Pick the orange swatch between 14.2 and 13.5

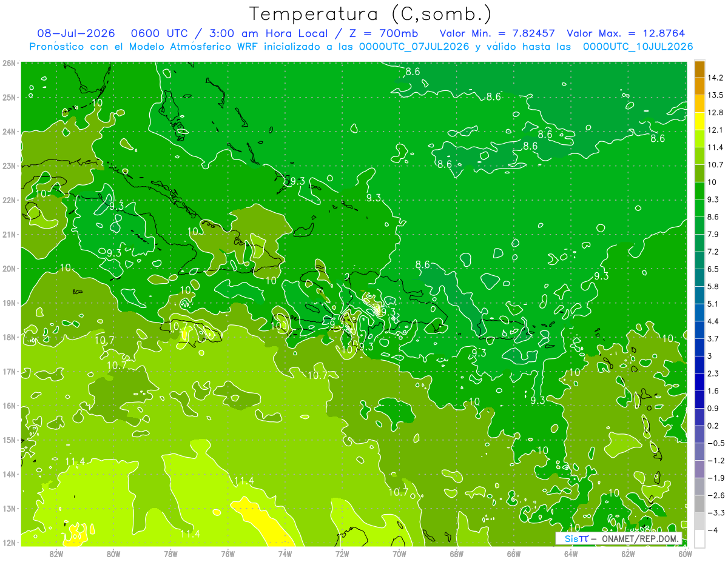(x=699, y=86)
